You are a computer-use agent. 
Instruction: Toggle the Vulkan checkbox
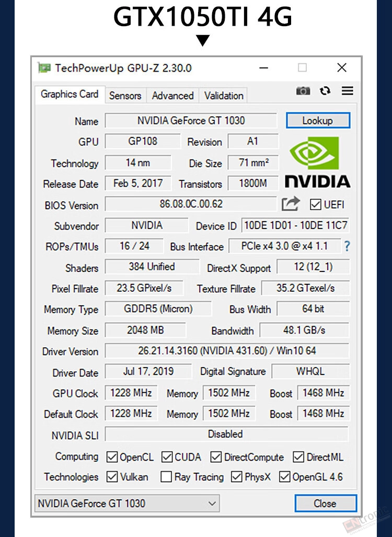tap(112, 477)
